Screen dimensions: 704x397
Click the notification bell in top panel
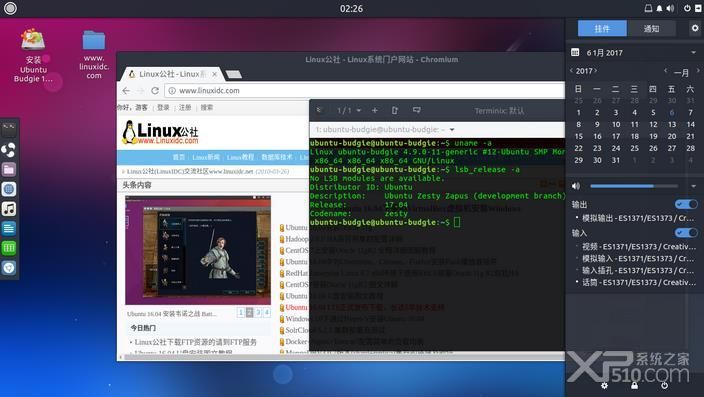660,8
